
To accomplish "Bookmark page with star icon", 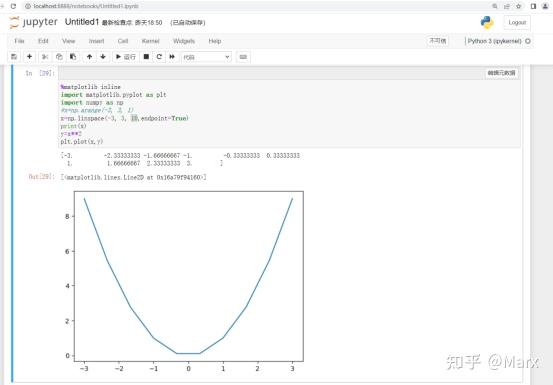I will [x=518, y=6].
